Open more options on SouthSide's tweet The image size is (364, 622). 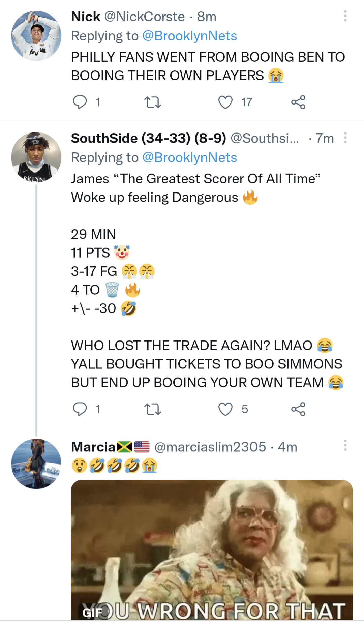(x=345, y=138)
